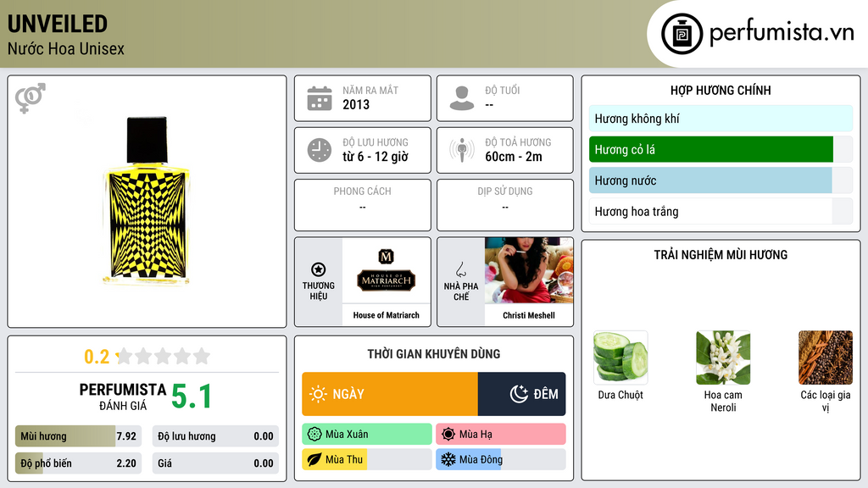868x488 pixels.
Task: Select the Các loại gia vị spices image
Action: click(x=826, y=358)
